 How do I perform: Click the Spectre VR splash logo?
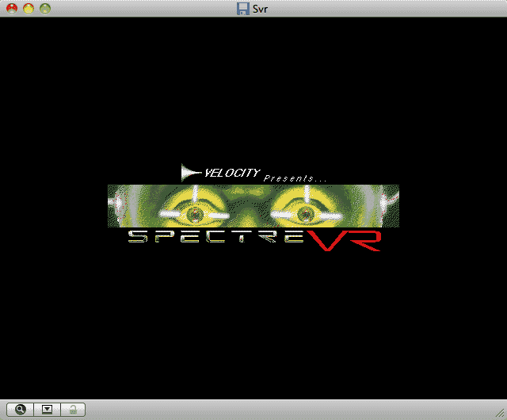[x=254, y=240]
